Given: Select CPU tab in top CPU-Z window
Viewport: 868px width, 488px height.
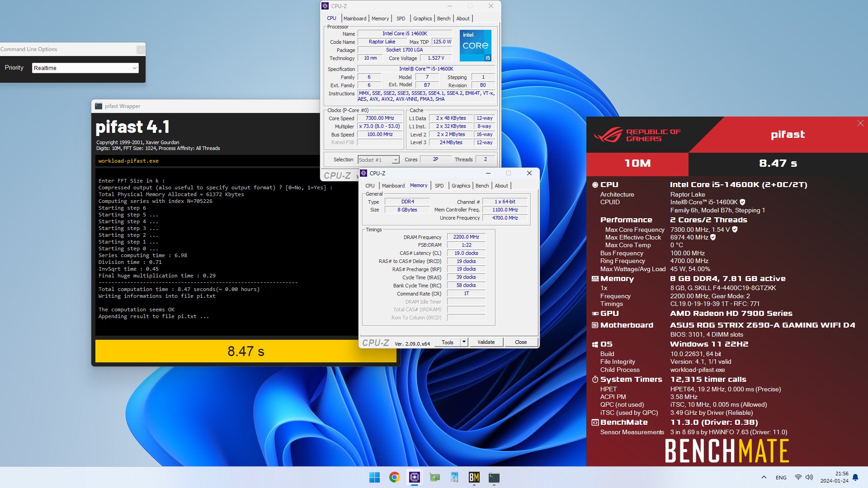Looking at the screenshot, I should [x=331, y=19].
